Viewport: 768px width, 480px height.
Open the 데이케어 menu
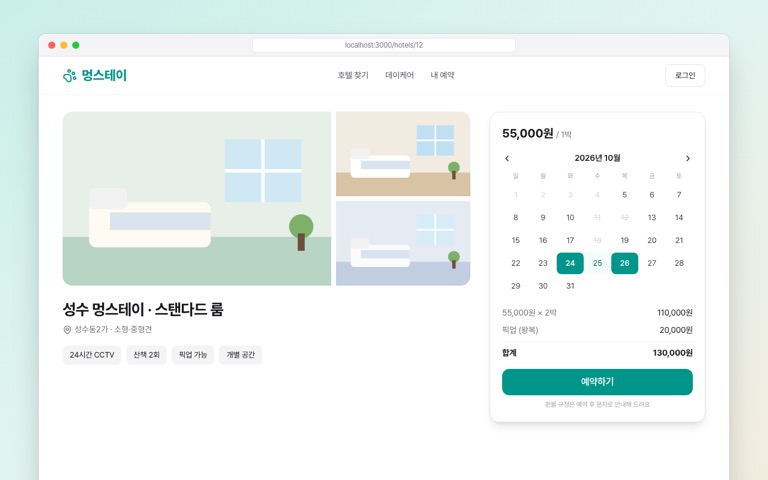pos(400,75)
